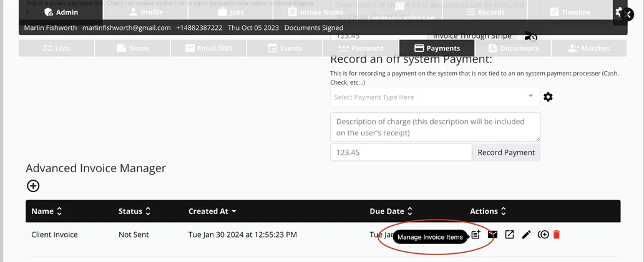Click phone number +14882387222
This screenshot has height=262, width=644.
(x=199, y=28)
